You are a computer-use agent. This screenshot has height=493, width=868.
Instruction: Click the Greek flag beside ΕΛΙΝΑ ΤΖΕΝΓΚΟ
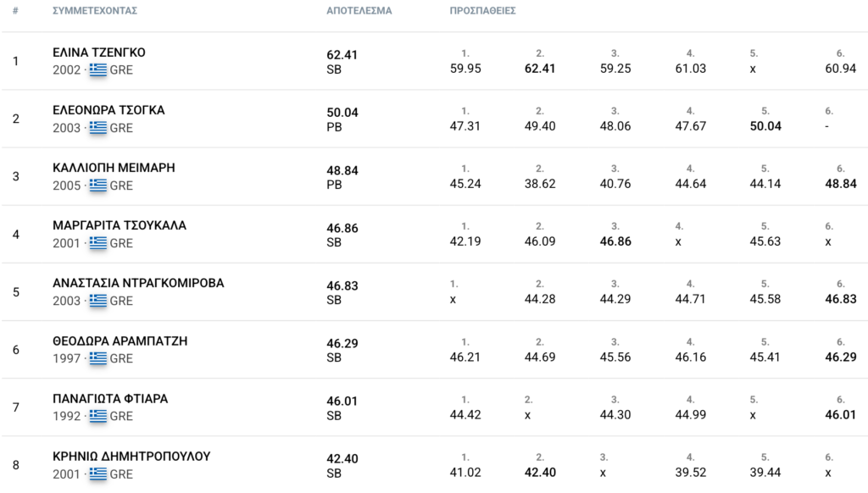pos(98,69)
